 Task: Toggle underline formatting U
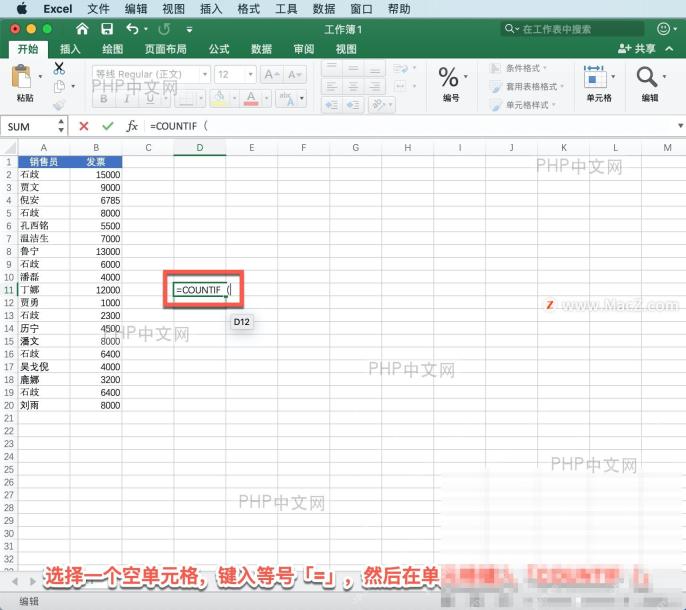point(150,99)
